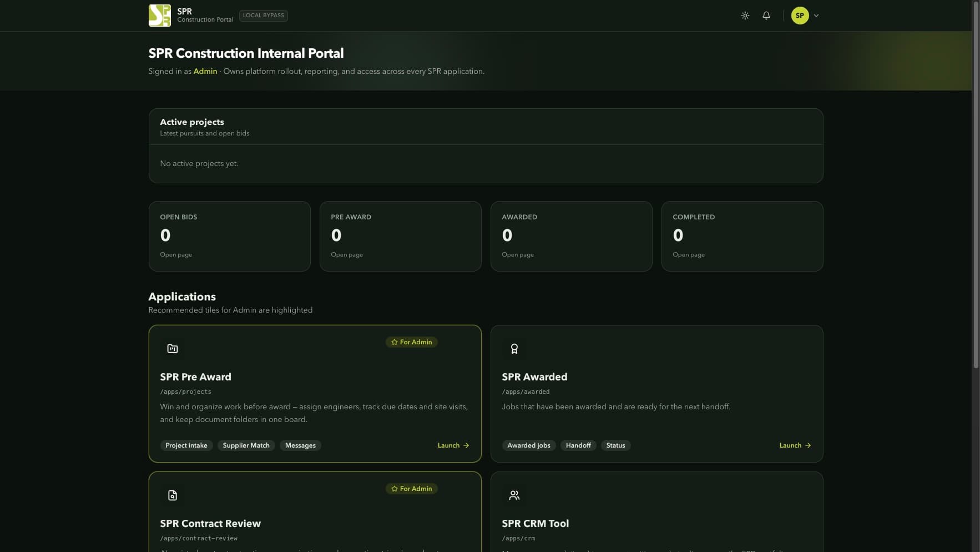Launch the SPR Awarded app
The image size is (980, 552).
pyautogui.click(x=795, y=445)
